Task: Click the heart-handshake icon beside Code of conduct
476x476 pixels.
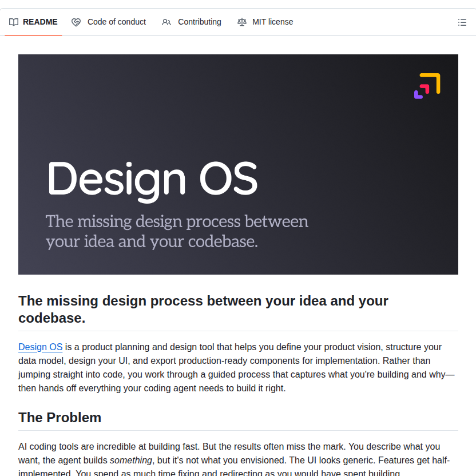Action: (x=76, y=22)
